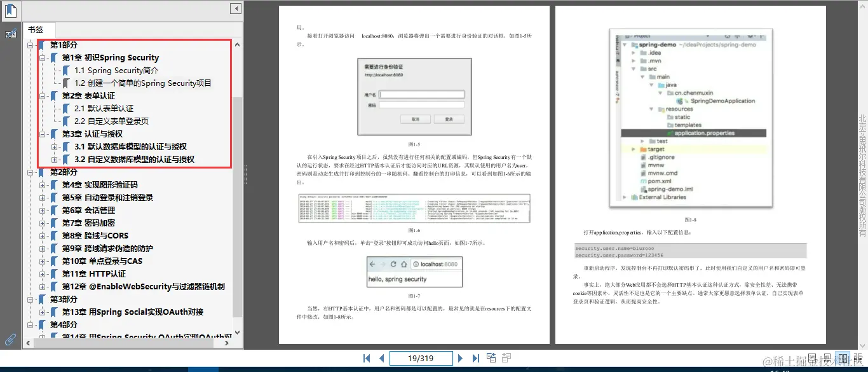
Task: Collapse the 第1部分 section
Action: pos(31,45)
